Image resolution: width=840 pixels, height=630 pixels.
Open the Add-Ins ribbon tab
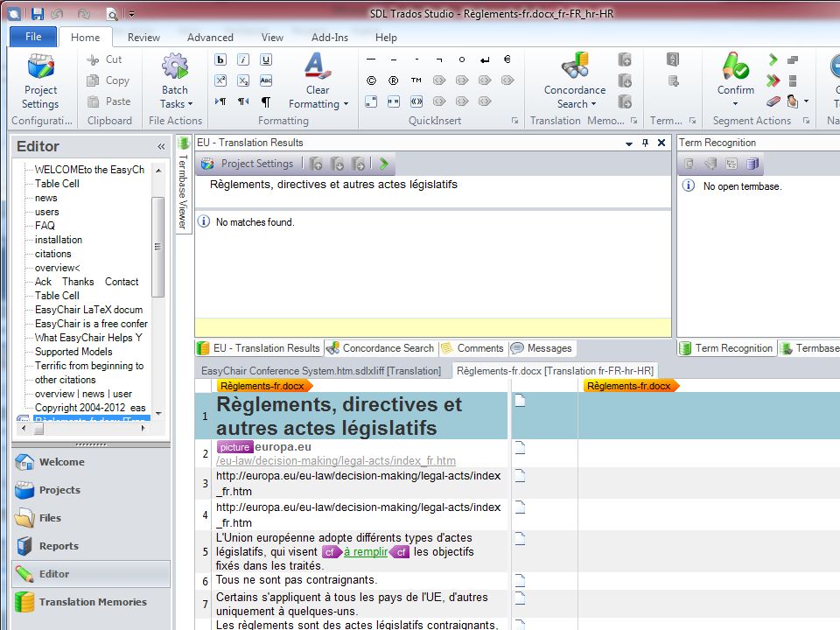click(x=330, y=38)
